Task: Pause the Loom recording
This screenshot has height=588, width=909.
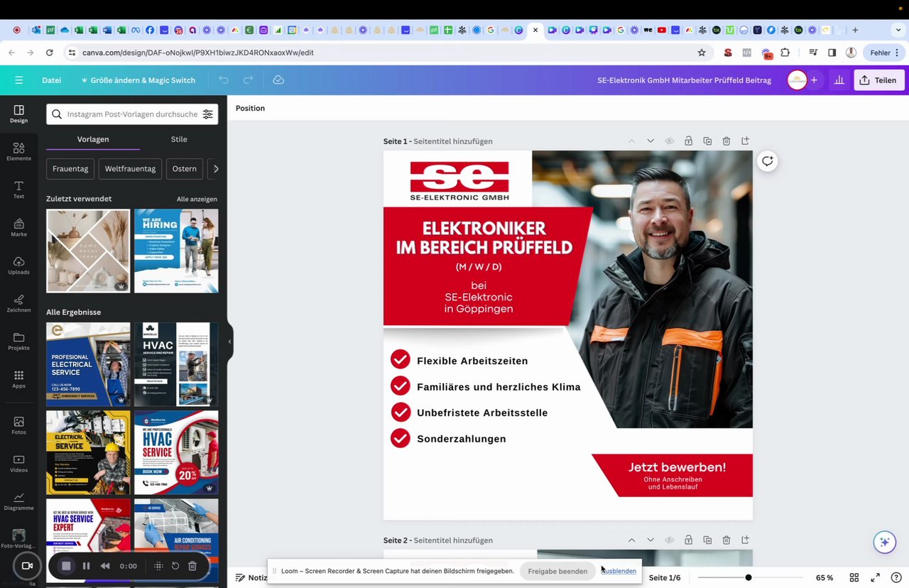Action: click(86, 566)
